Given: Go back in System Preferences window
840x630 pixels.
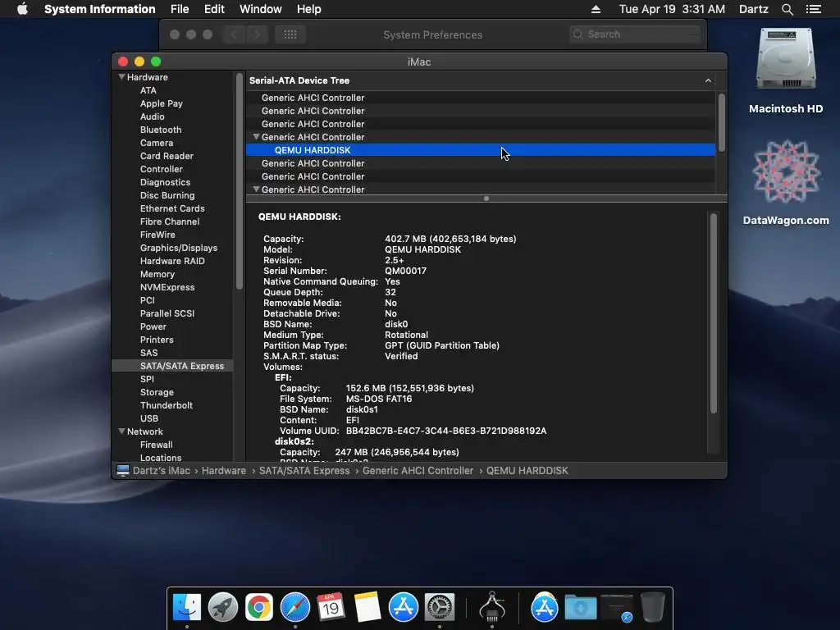Looking at the screenshot, I should point(234,34).
